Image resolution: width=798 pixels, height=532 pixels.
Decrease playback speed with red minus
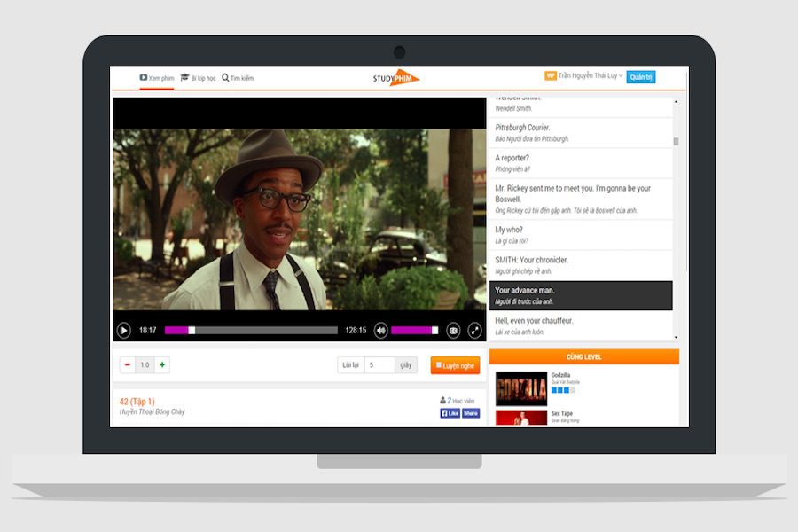point(128,364)
